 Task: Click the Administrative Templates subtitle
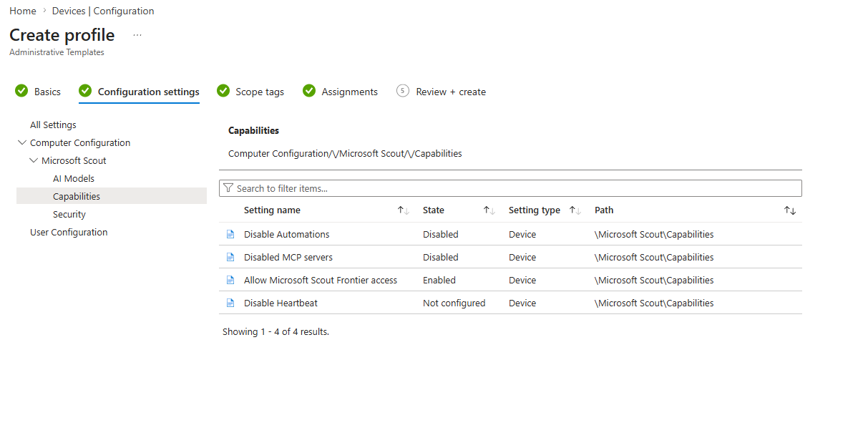point(57,52)
